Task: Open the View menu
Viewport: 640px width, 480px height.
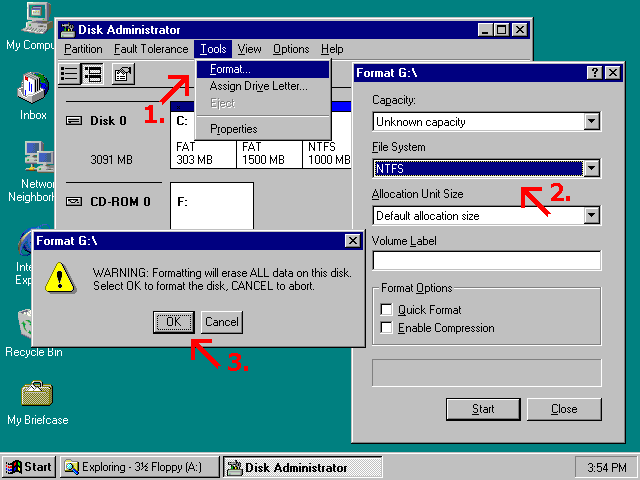Action: click(249, 49)
